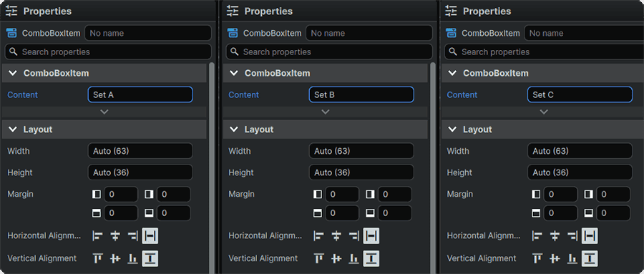
Task: Collapse the ComboBoxItem section in Set B panel
Action: click(234, 73)
